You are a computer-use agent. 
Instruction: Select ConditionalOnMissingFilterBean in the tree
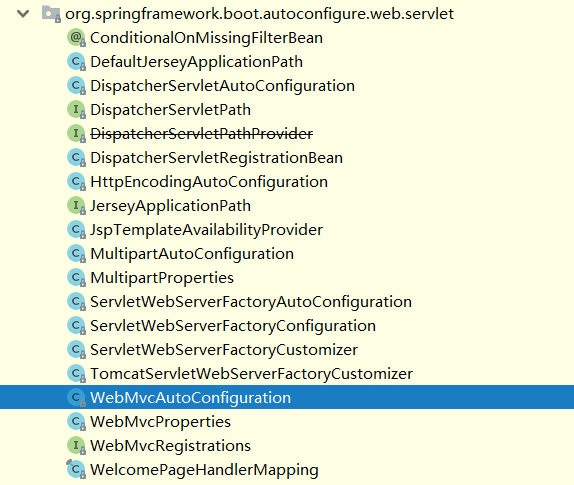pyautogui.click(x=206, y=38)
